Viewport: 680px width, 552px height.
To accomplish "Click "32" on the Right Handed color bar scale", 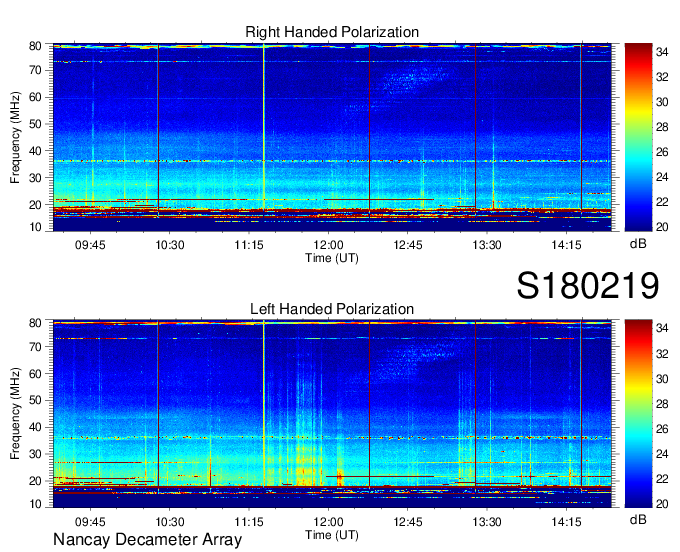I will 662,77.
